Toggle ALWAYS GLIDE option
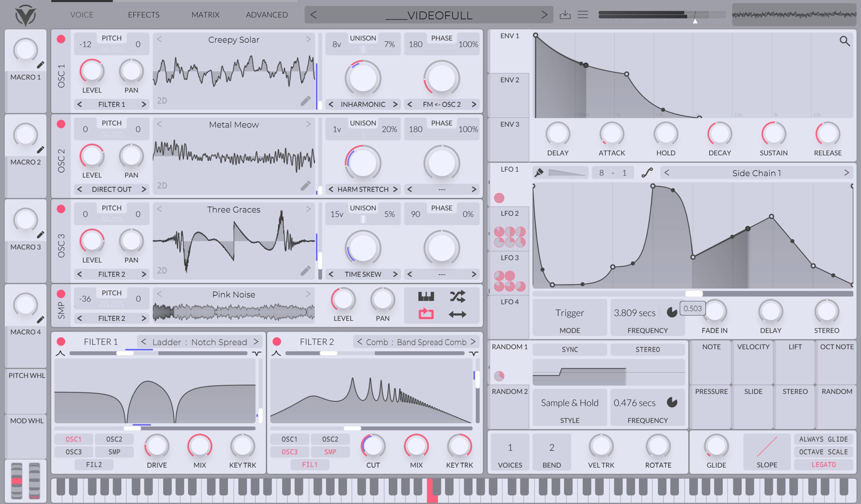 823,439
